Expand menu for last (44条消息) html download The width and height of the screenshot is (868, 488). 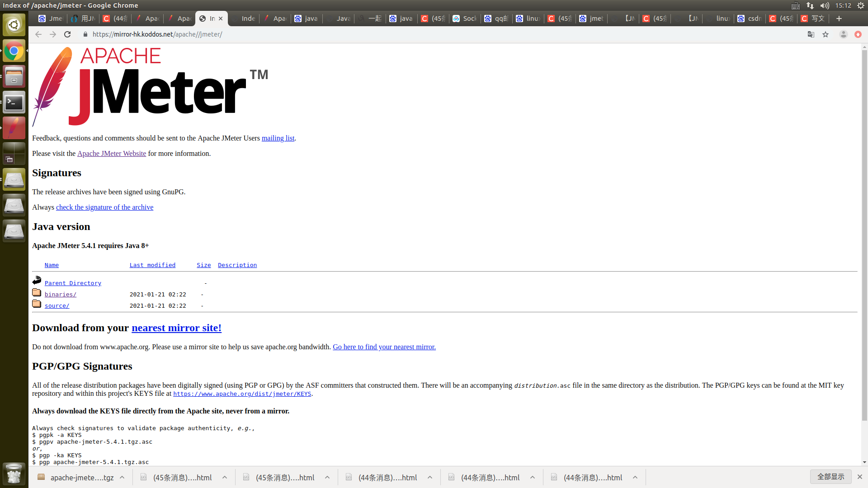tap(635, 478)
